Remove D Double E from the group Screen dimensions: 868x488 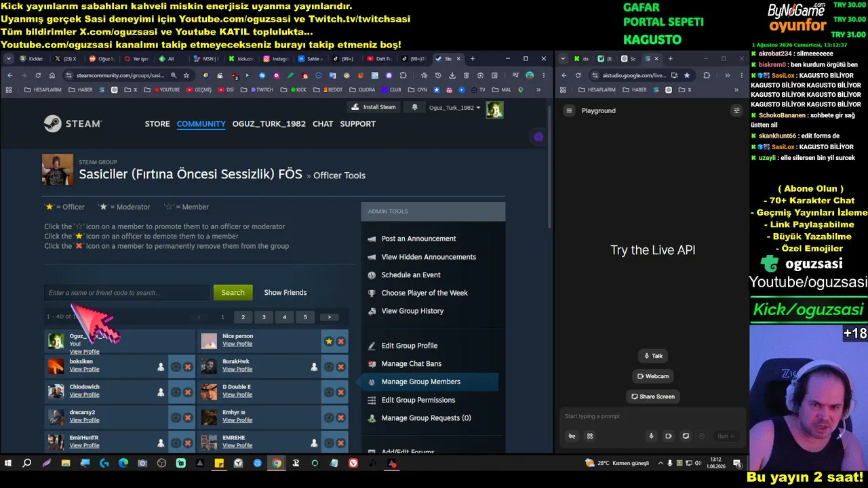point(340,392)
